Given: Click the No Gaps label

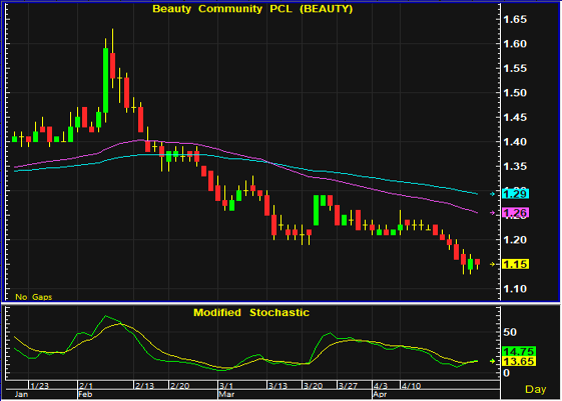Looking at the screenshot, I should pos(34,297).
